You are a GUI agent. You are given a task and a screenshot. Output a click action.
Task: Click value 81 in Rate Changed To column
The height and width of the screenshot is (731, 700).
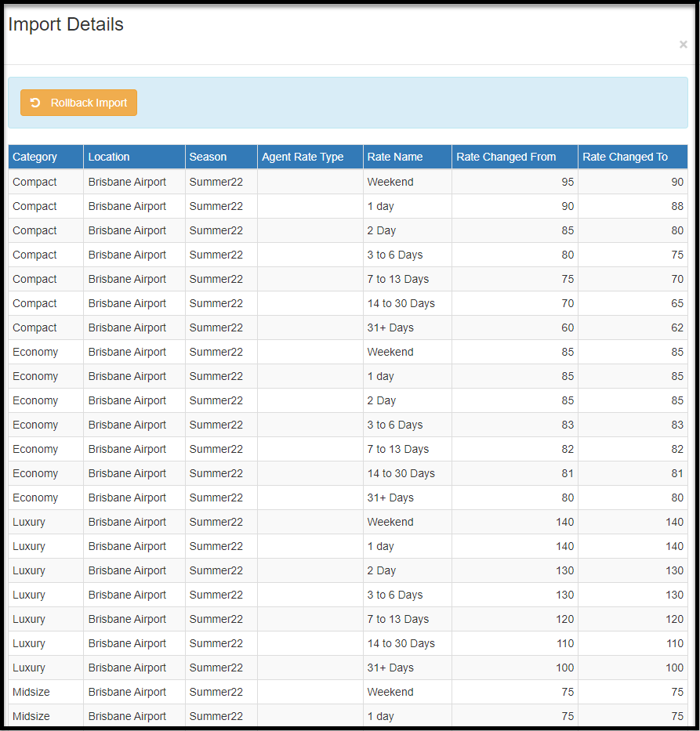point(677,473)
